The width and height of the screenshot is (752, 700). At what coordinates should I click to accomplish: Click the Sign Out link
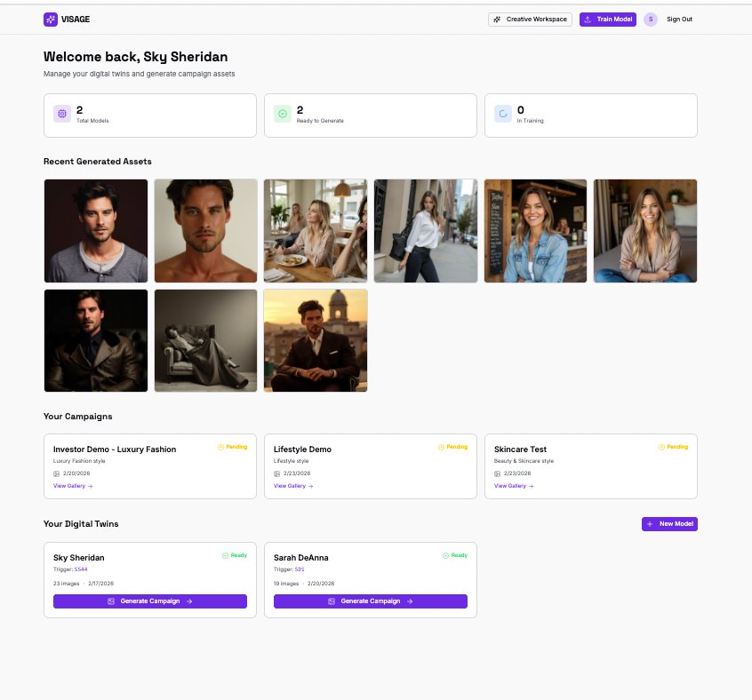click(679, 20)
